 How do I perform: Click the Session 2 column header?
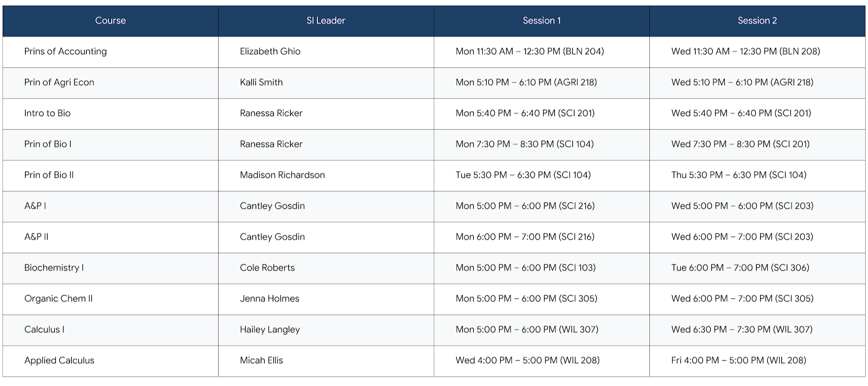[757, 21]
